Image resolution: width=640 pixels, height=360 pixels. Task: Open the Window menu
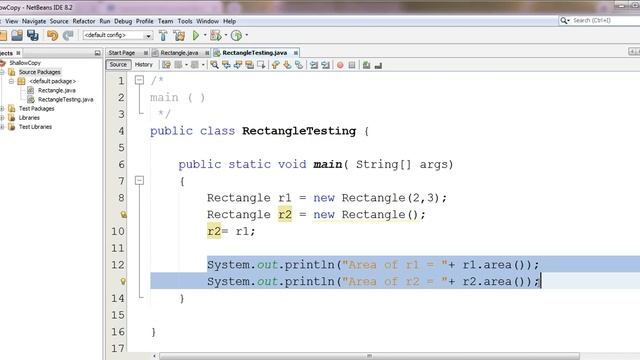coord(207,21)
